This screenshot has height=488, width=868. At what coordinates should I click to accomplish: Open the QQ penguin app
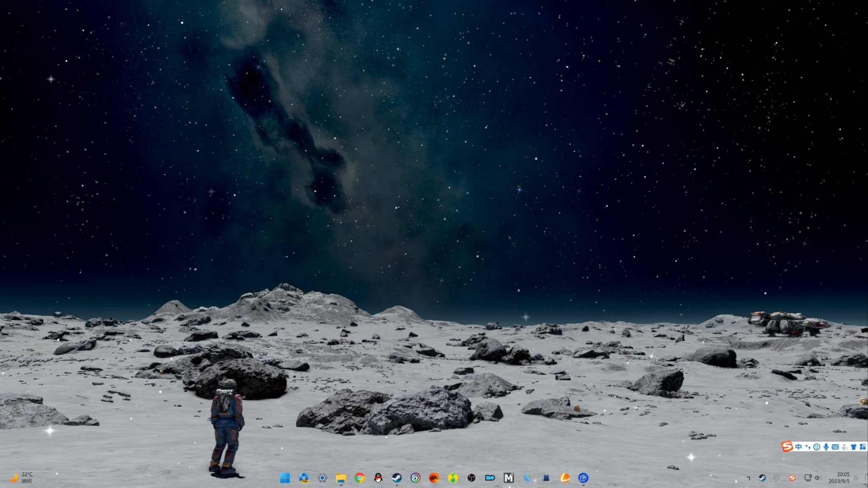point(378,478)
